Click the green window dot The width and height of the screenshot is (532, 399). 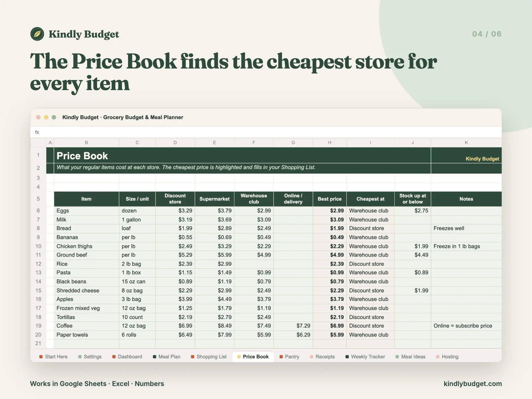(54, 117)
